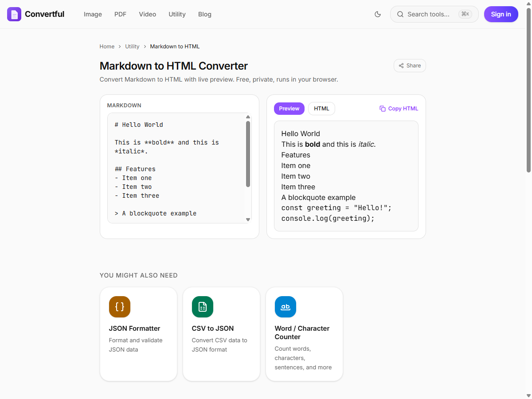Image resolution: width=532 pixels, height=399 pixels.
Task: Click the copy icon beside Copy HTML
Action: 383,109
